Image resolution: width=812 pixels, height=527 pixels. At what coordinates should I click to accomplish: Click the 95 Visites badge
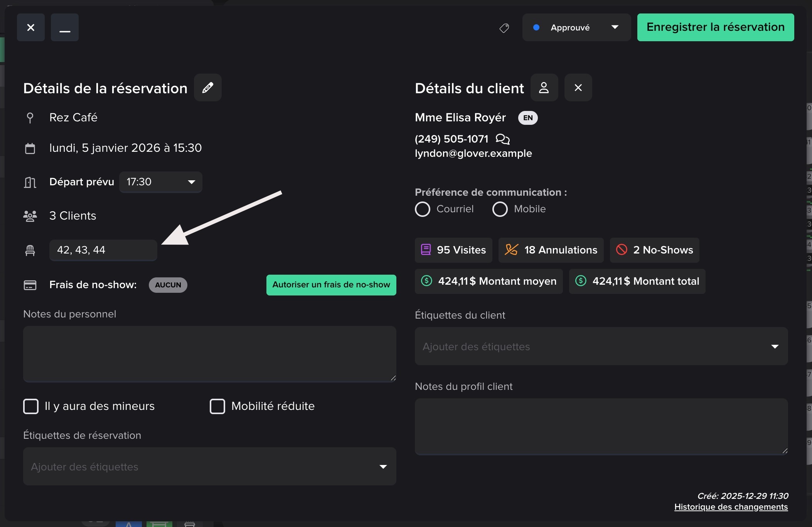(453, 250)
